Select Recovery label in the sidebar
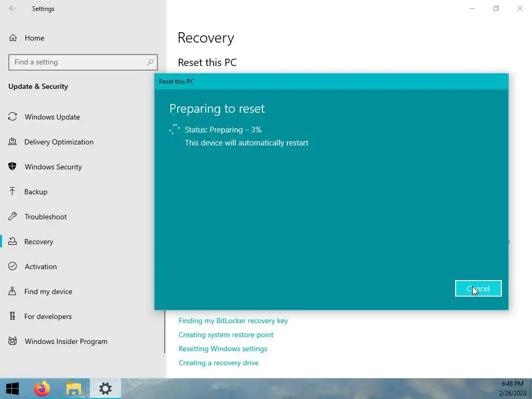Screen dimensions: 532x399 pos(38,242)
